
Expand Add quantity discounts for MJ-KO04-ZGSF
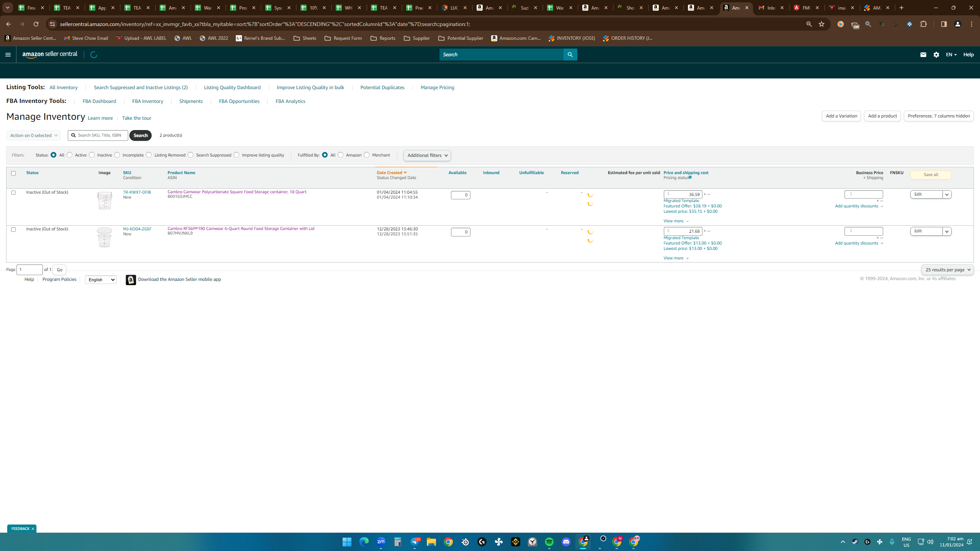pos(859,243)
